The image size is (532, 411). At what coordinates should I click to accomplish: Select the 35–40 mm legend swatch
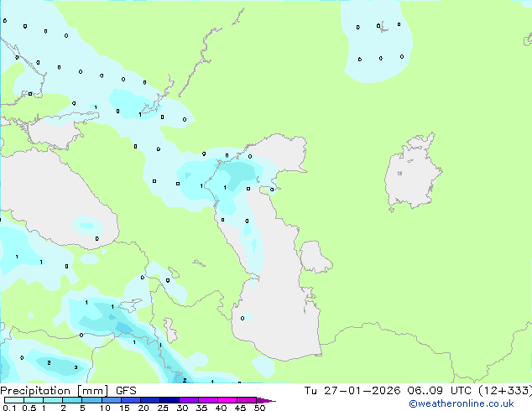click(208, 400)
